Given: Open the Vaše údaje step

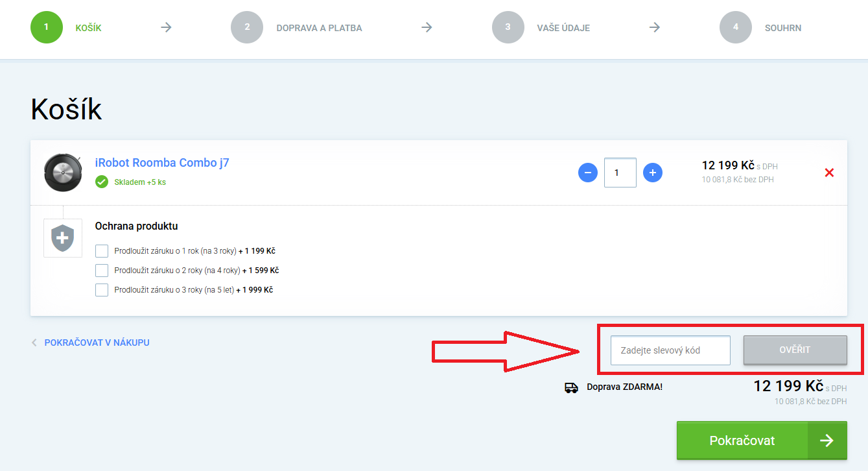Looking at the screenshot, I should pyautogui.click(x=563, y=28).
